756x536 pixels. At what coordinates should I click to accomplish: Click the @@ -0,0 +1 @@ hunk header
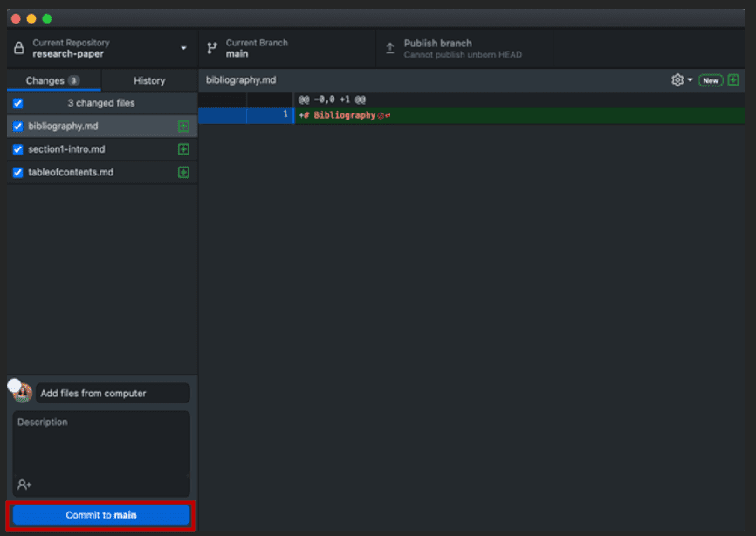point(333,100)
